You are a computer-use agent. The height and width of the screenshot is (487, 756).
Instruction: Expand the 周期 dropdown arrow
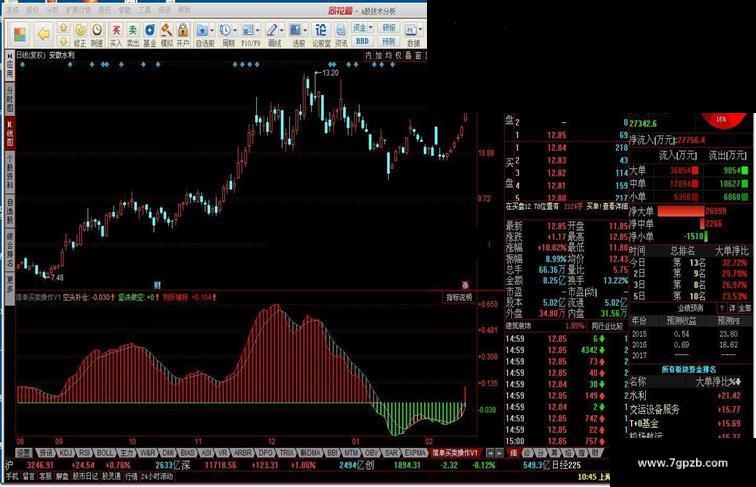coord(235,30)
